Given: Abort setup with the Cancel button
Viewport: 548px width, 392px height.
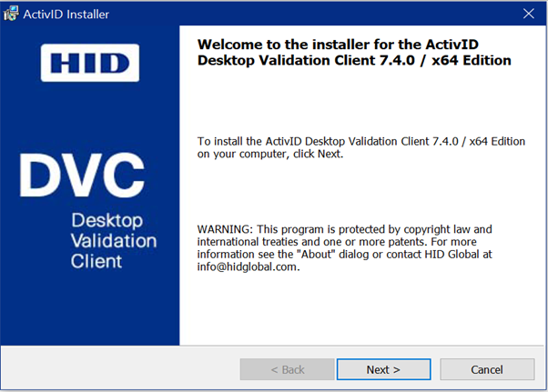Looking at the screenshot, I should (487, 369).
